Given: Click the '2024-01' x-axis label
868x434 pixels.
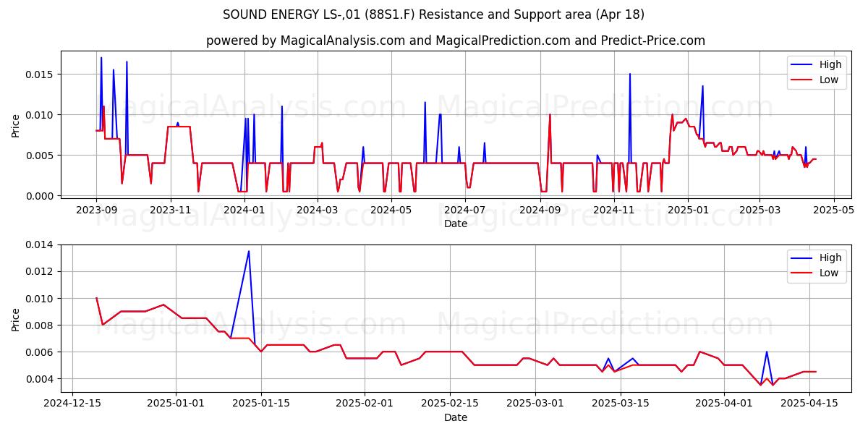Looking at the screenshot, I should coord(244,210).
